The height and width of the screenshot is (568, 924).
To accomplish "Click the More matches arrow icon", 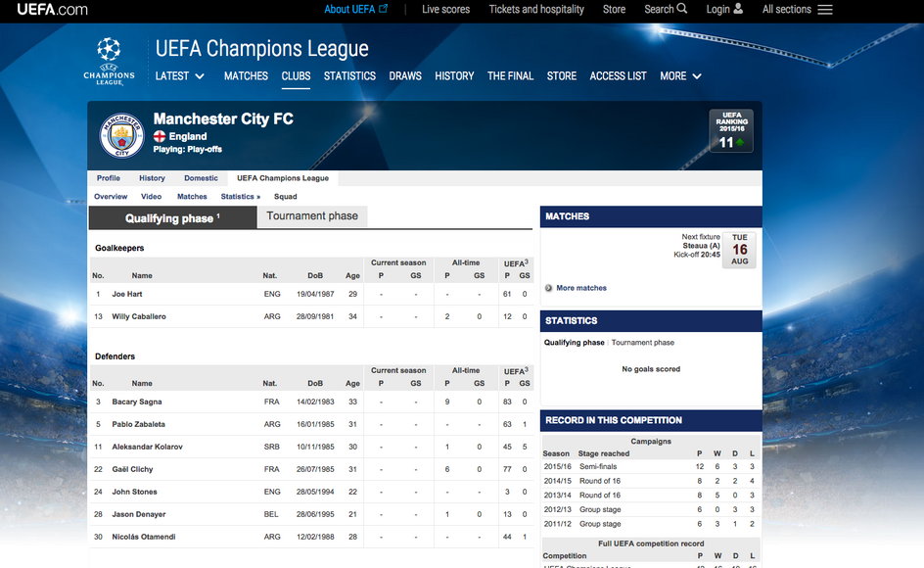I will [x=548, y=288].
